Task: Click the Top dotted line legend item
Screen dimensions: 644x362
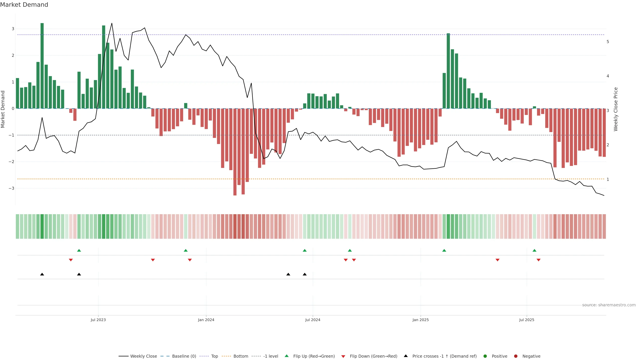Action: (214, 356)
